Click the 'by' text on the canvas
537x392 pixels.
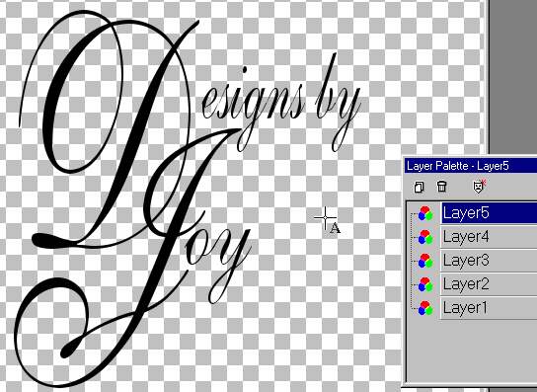(338, 103)
